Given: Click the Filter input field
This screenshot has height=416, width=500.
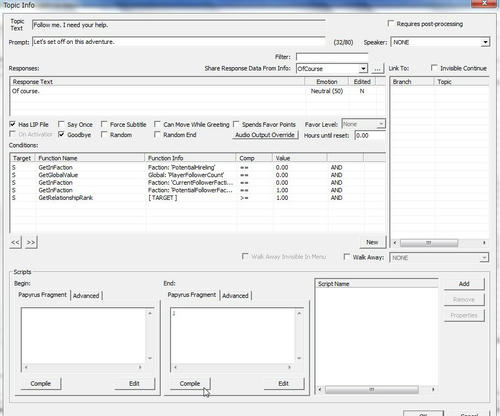Looking at the screenshot, I should click(x=332, y=57).
